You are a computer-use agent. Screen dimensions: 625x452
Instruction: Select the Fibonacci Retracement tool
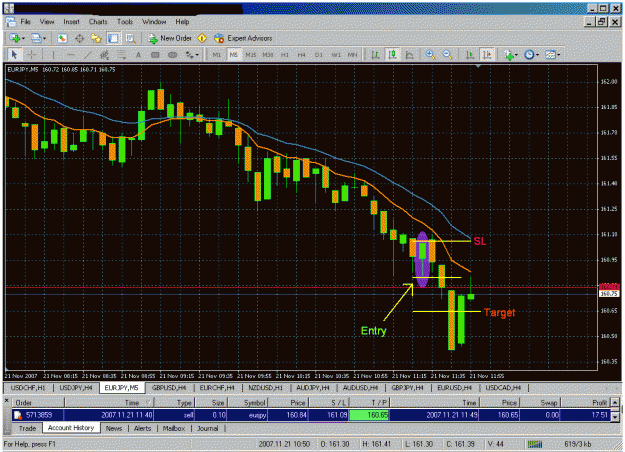[x=122, y=55]
